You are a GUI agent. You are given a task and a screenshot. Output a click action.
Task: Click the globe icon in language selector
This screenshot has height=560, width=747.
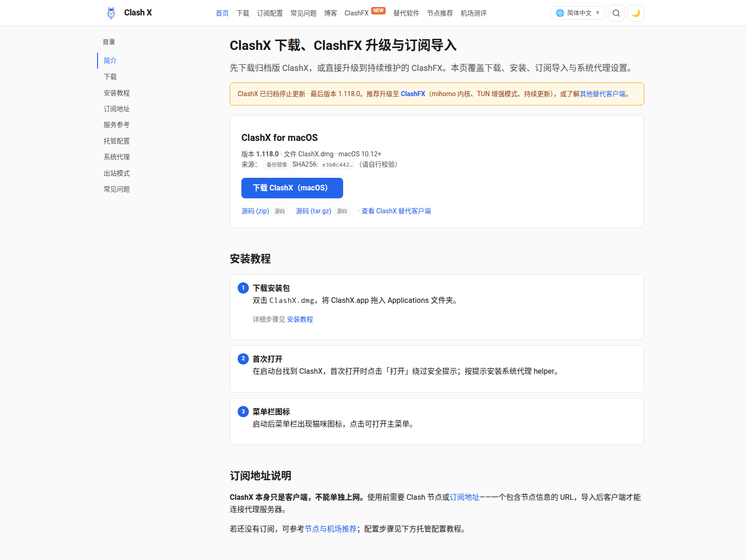pos(560,13)
